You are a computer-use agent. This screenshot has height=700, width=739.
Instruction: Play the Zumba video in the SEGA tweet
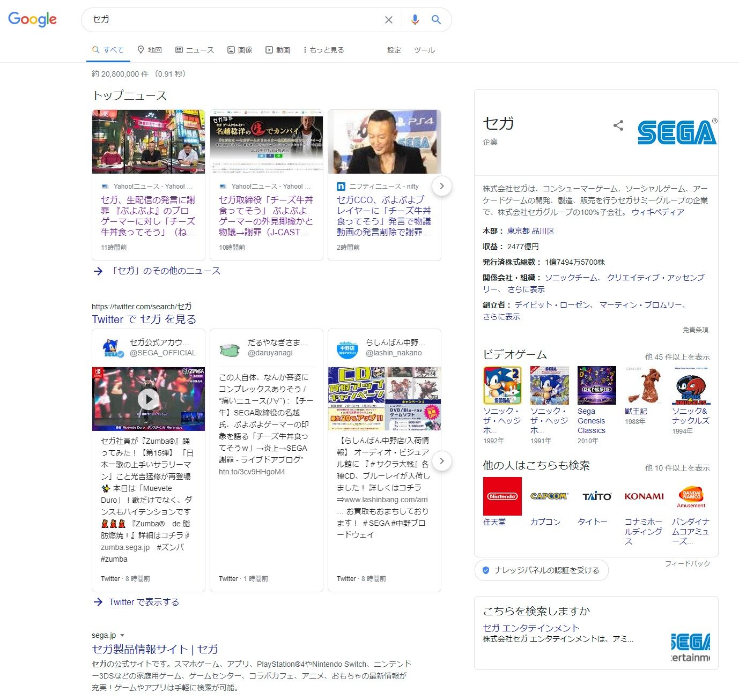(x=149, y=399)
